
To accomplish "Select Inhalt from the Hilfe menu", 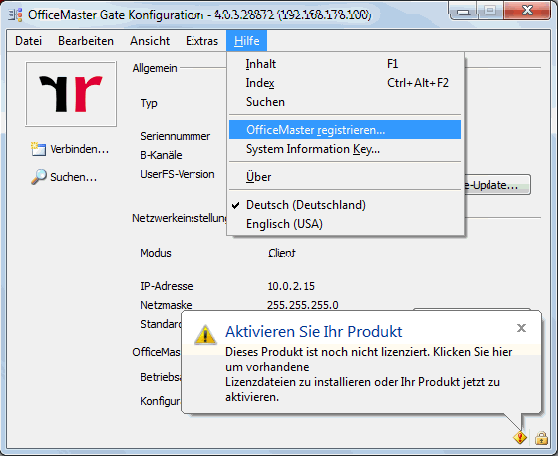I will point(345,64).
